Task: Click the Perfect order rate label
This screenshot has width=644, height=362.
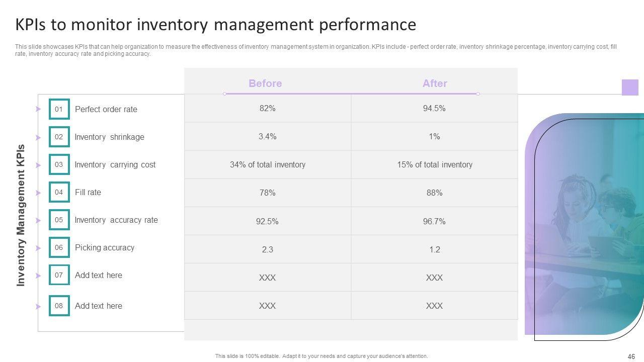Action: tap(106, 109)
